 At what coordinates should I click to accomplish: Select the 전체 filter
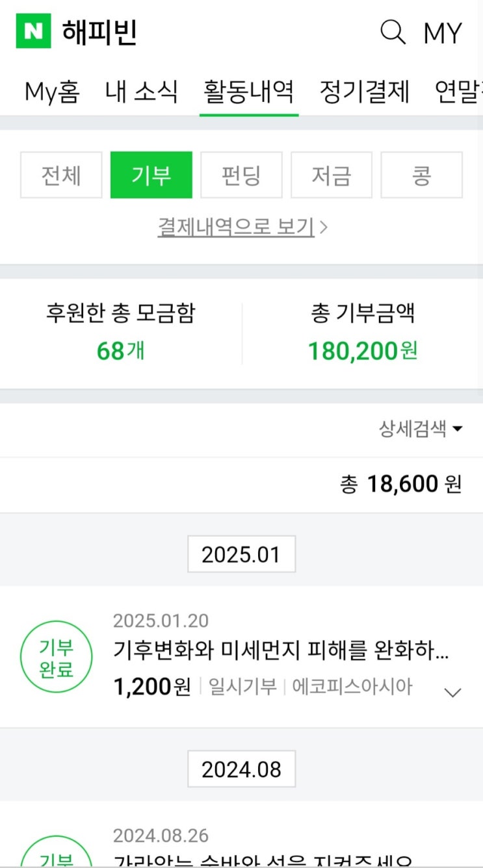(61, 175)
